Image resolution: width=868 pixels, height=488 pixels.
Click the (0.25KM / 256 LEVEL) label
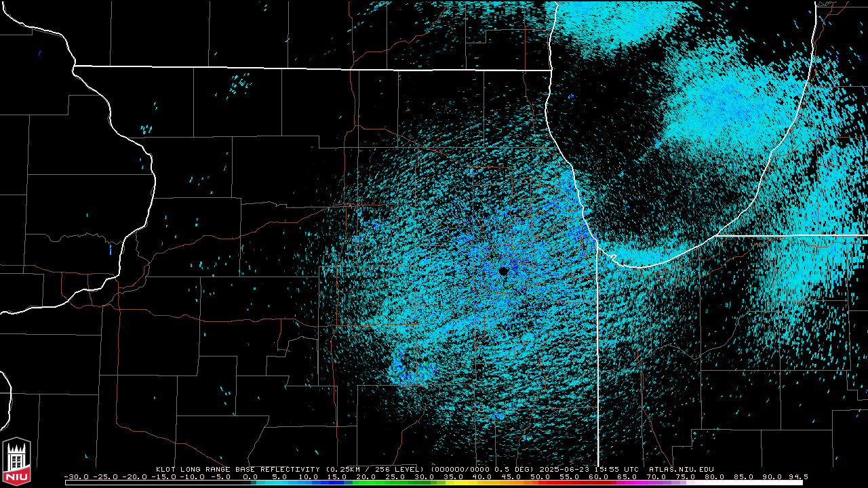375,469
